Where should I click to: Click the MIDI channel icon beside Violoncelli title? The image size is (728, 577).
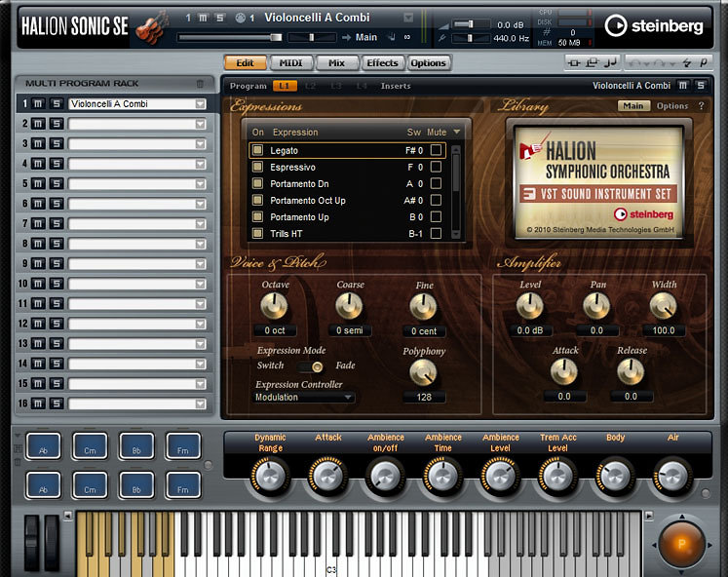pos(240,19)
